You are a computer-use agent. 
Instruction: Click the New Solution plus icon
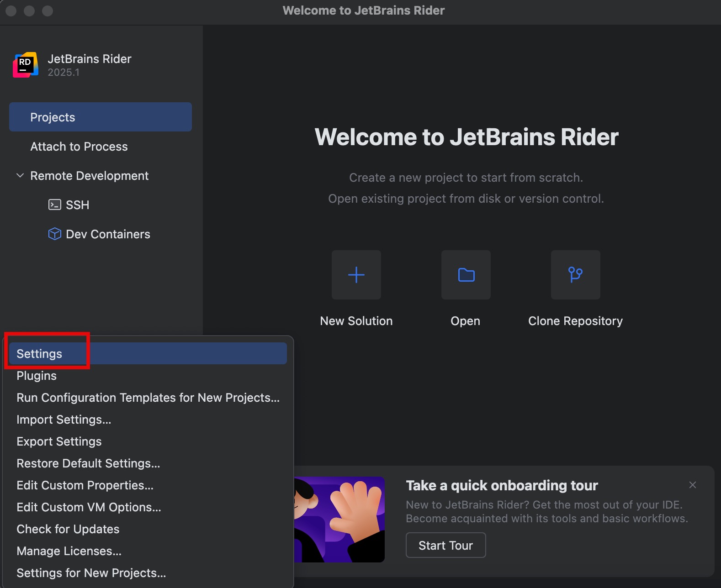(356, 275)
